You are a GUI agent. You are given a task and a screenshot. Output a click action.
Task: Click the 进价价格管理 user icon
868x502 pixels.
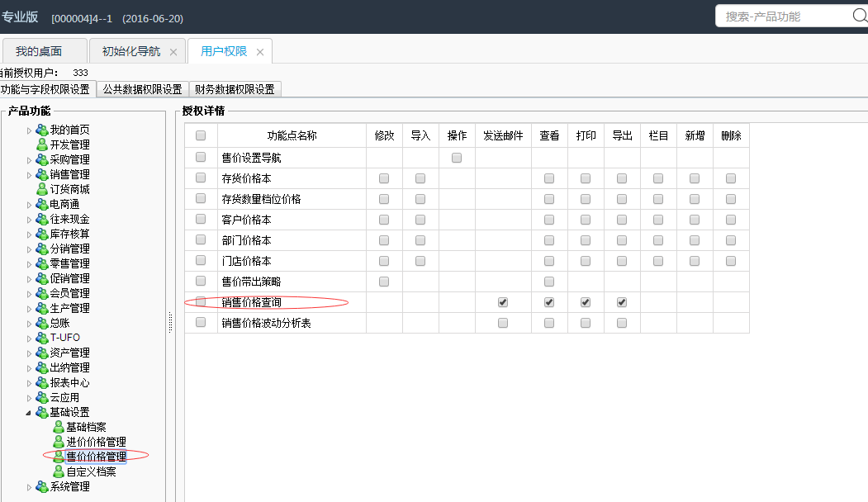pyautogui.click(x=59, y=442)
